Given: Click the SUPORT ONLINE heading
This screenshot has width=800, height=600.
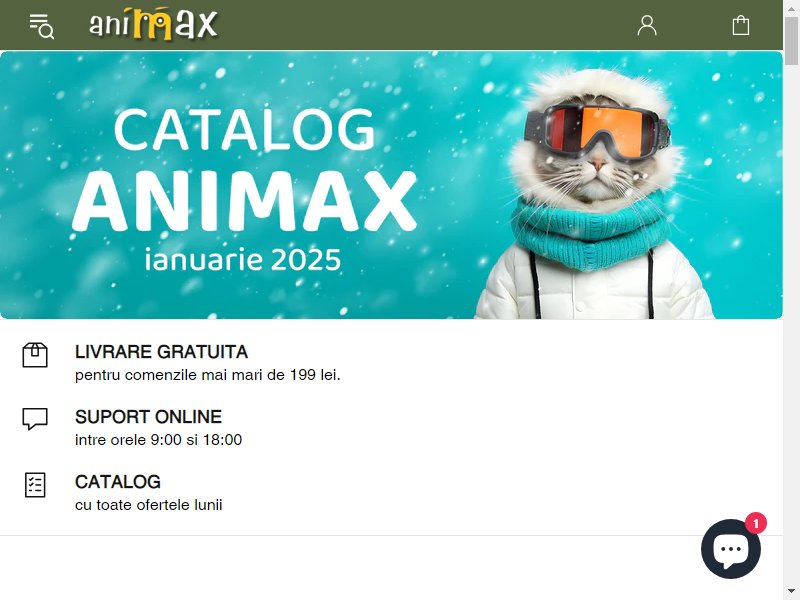Looking at the screenshot, I should point(148,417).
